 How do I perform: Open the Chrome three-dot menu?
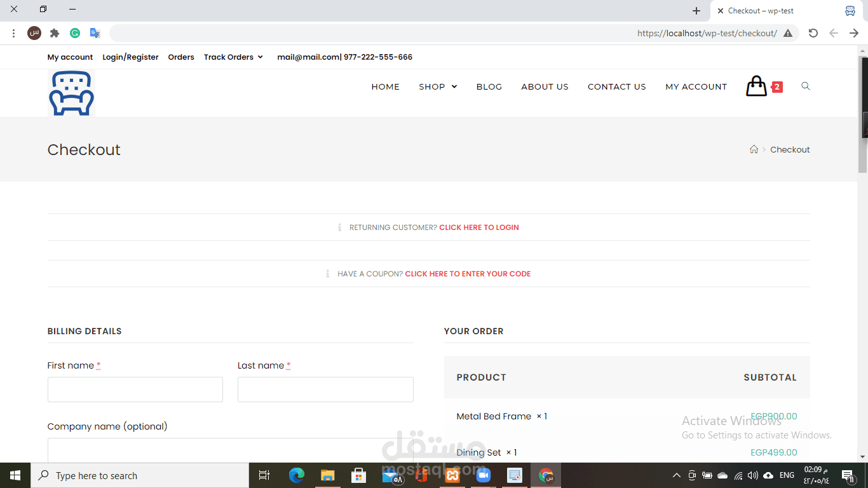[x=13, y=33]
